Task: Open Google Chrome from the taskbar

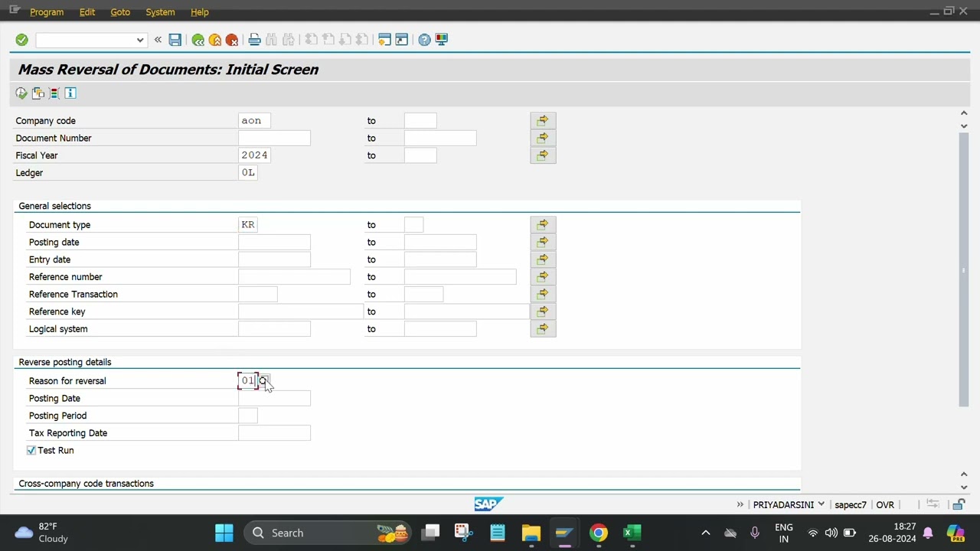Action: tap(599, 533)
